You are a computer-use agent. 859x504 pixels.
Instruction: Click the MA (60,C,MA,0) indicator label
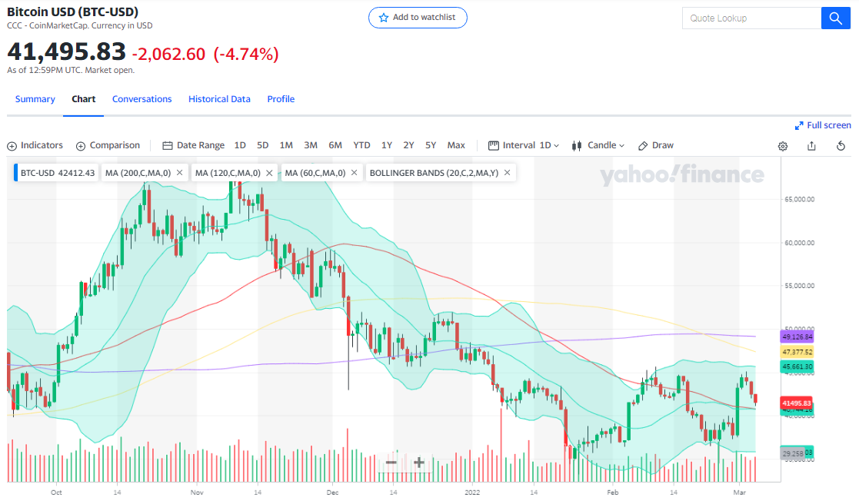point(315,173)
